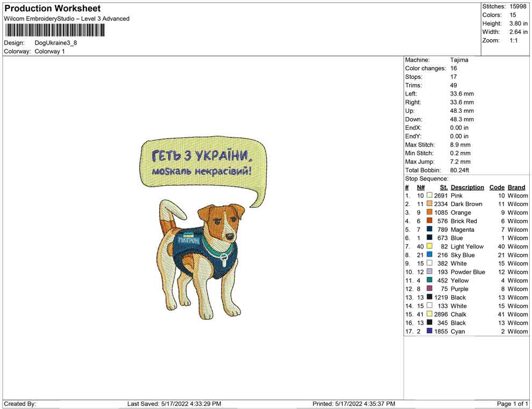Click 'Wilcom EmbroideryStudio – Level 3 Advanced' text
This screenshot has width=532, height=409.
click(x=67, y=19)
